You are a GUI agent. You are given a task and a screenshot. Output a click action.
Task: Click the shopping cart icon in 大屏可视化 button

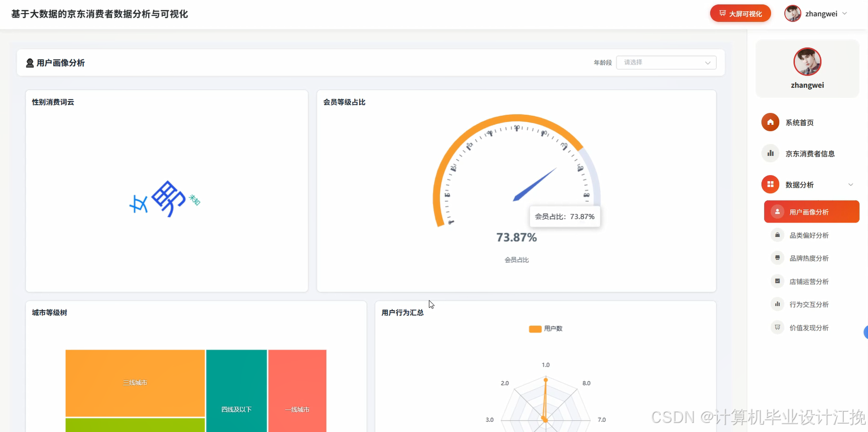point(722,14)
